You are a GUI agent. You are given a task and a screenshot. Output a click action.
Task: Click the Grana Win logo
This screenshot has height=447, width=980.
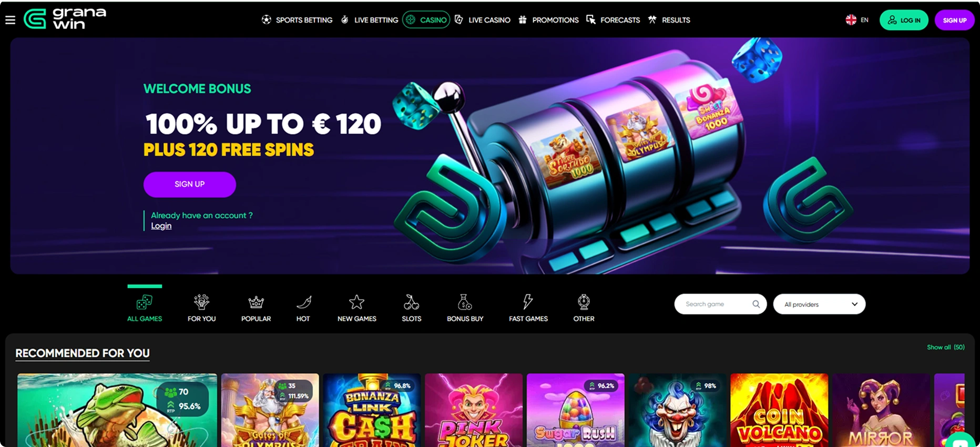(x=65, y=19)
